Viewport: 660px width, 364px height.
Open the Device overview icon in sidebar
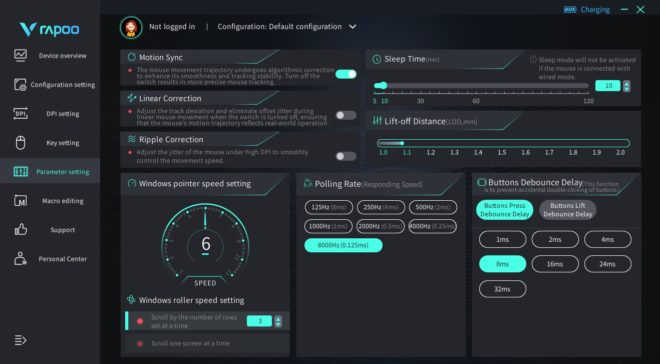click(20, 55)
